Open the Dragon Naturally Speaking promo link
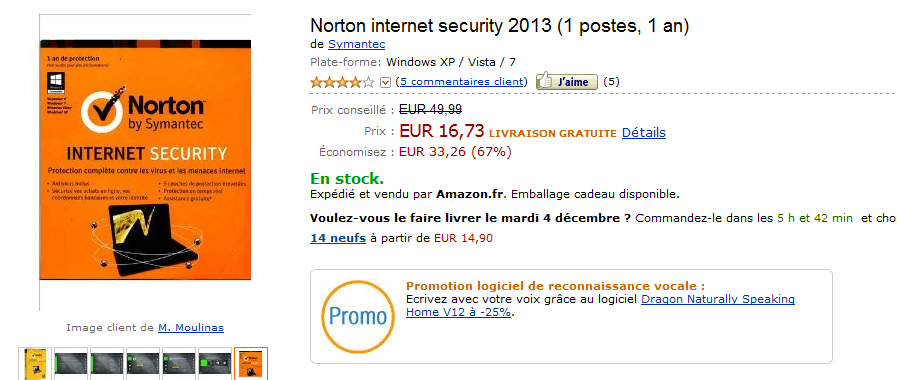The width and height of the screenshot is (897, 380). pyautogui.click(x=600, y=306)
